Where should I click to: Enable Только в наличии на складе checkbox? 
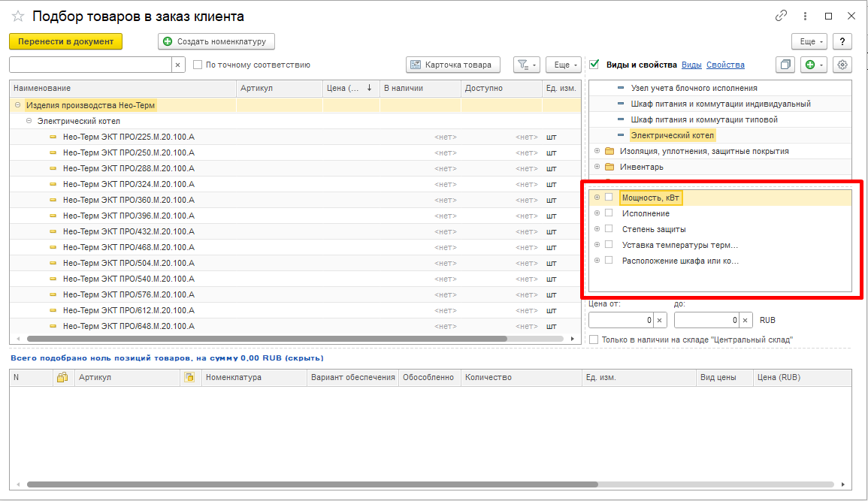[594, 340]
